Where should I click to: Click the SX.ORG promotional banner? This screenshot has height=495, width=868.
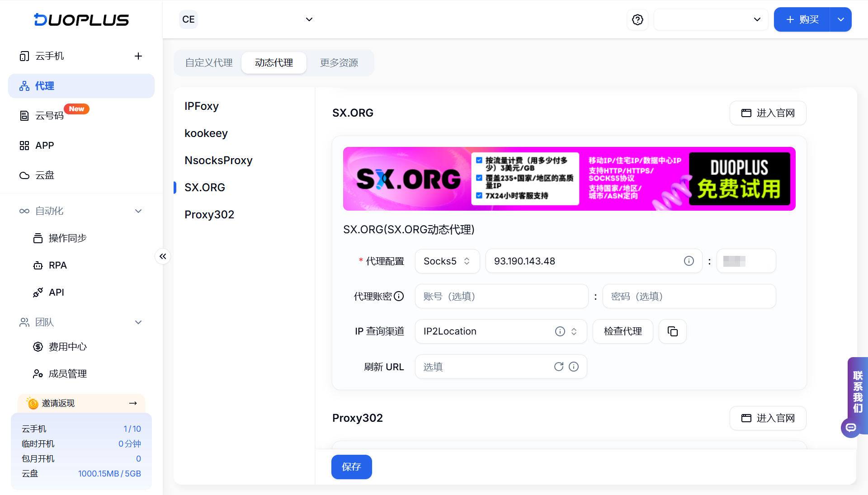click(569, 179)
